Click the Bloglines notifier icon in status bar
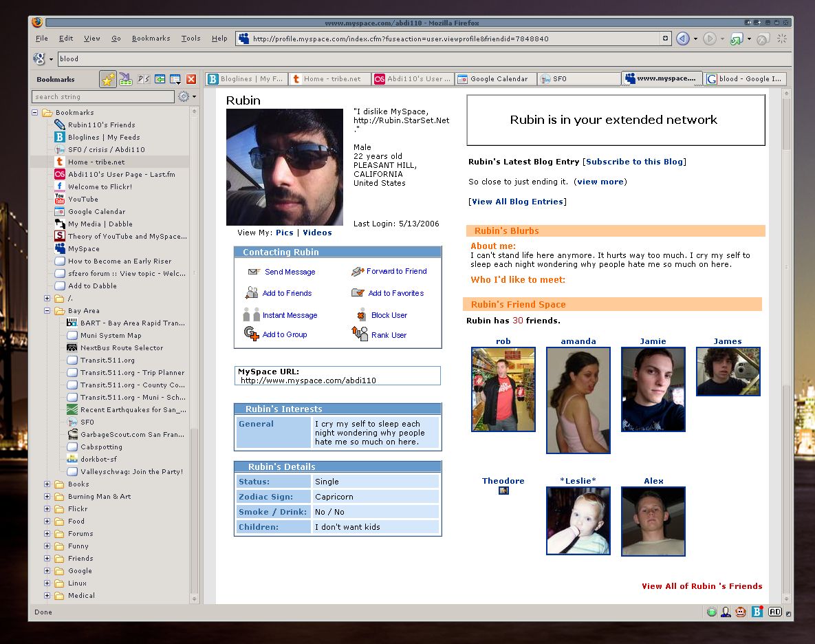815x644 pixels. (x=757, y=612)
